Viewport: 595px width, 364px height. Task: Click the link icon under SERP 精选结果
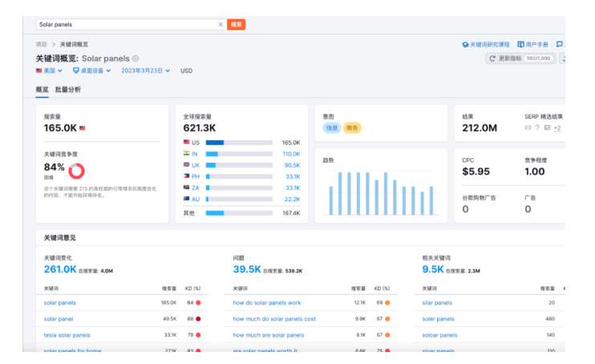[x=528, y=127]
